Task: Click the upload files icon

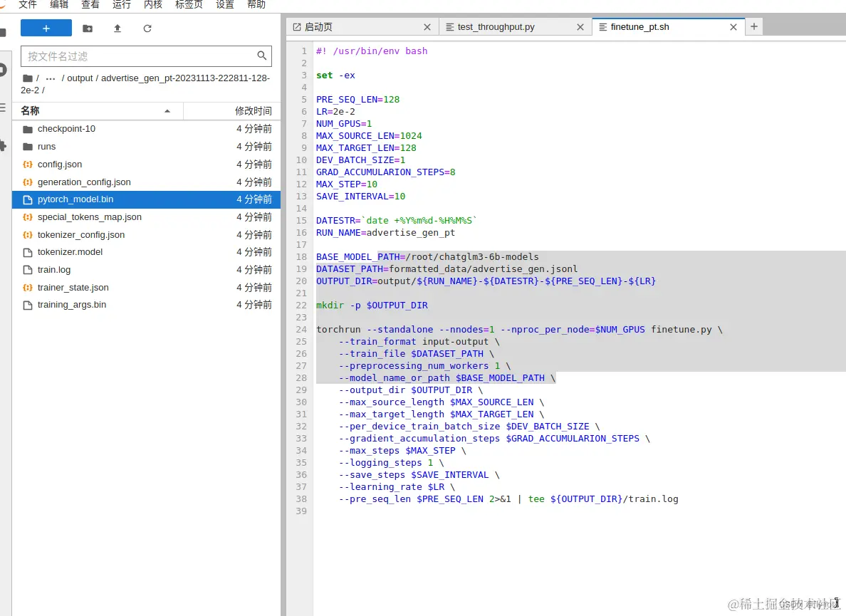Action: click(x=117, y=28)
